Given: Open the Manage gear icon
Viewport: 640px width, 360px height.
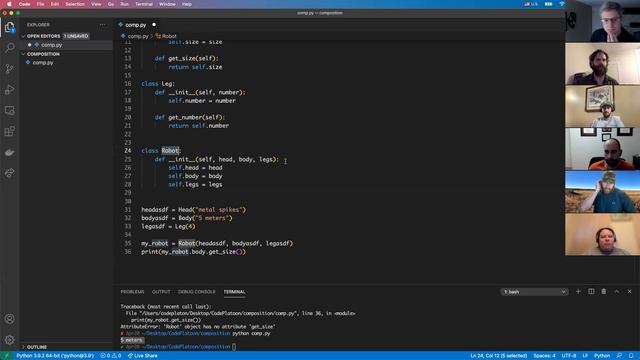Looking at the screenshot, I should (x=9, y=340).
